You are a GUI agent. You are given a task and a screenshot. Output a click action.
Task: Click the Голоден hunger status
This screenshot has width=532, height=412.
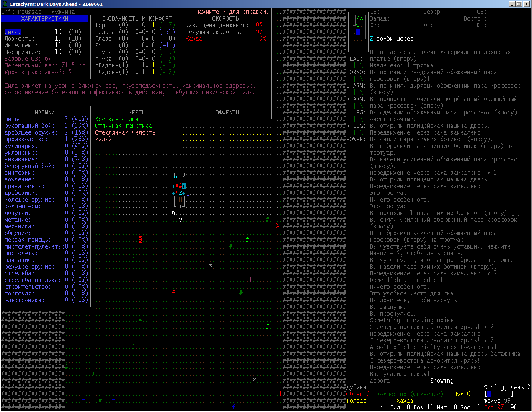358,401
